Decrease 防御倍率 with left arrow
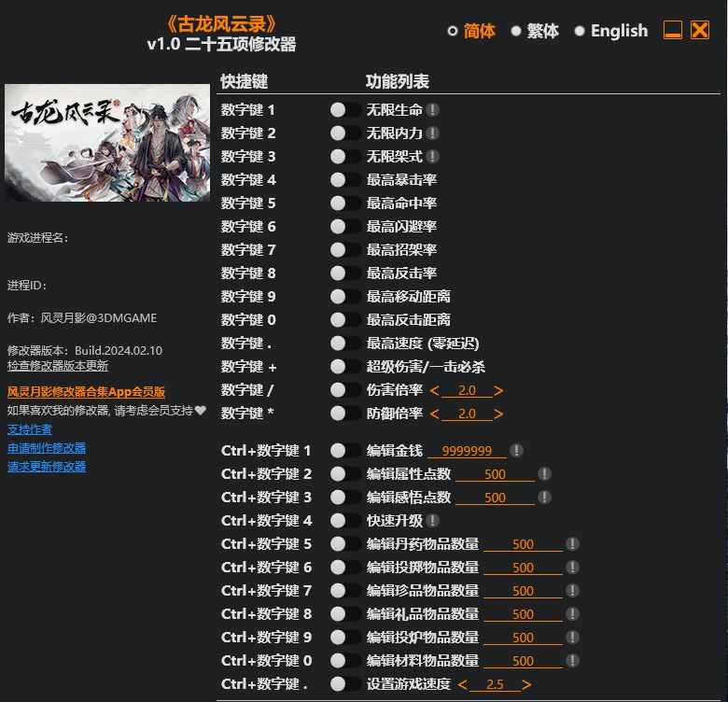Screen dimensions: 728x702 click(x=435, y=414)
